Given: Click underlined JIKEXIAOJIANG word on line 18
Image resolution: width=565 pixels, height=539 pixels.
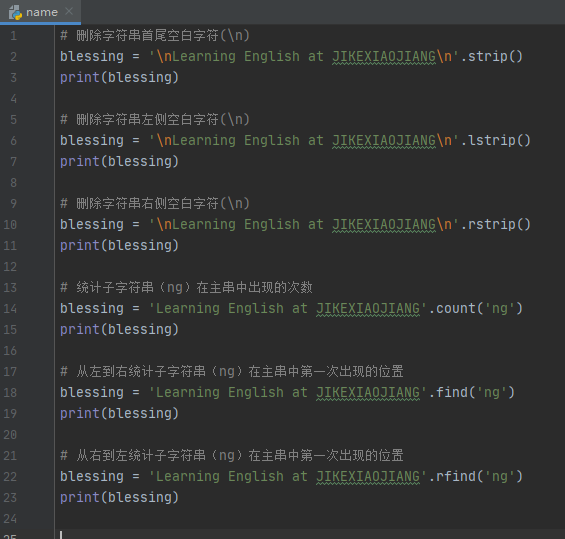Looking at the screenshot, I should click(x=368, y=393).
